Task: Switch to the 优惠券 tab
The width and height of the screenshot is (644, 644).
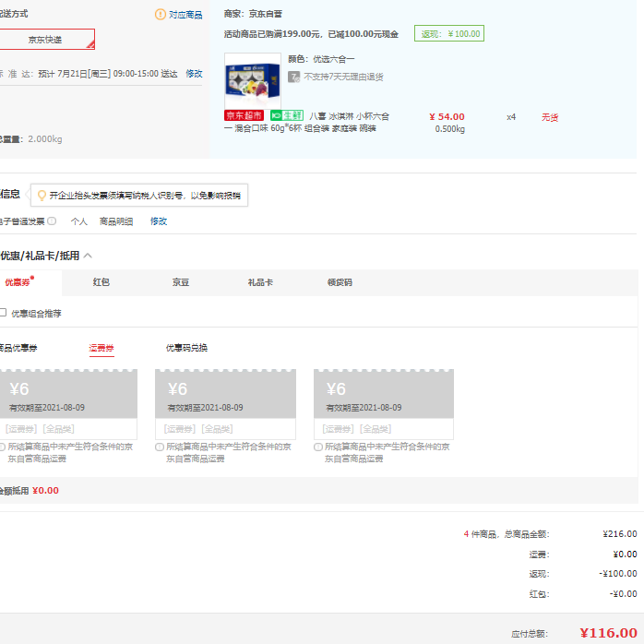Action: coord(18,282)
